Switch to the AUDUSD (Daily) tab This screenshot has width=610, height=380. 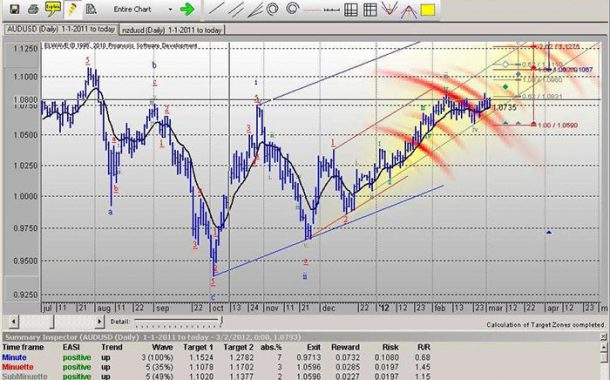(x=61, y=30)
